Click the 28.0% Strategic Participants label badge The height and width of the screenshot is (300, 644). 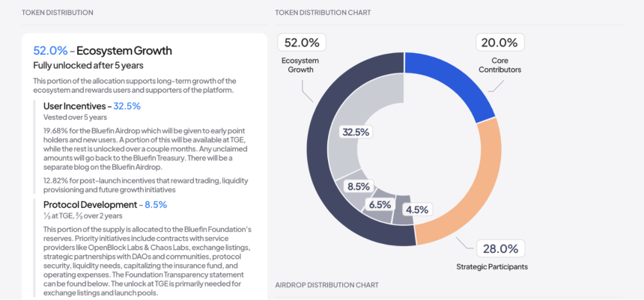pyautogui.click(x=500, y=248)
